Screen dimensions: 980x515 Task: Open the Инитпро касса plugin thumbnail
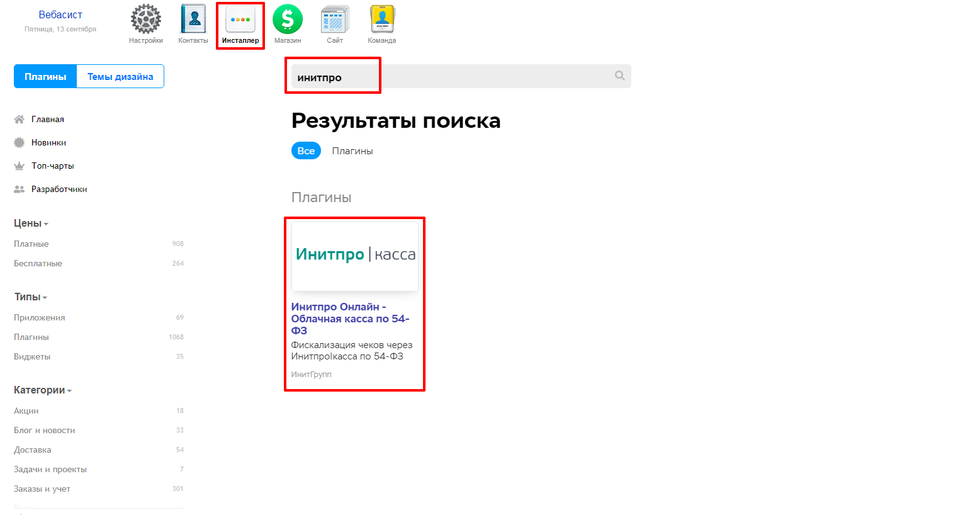(355, 256)
